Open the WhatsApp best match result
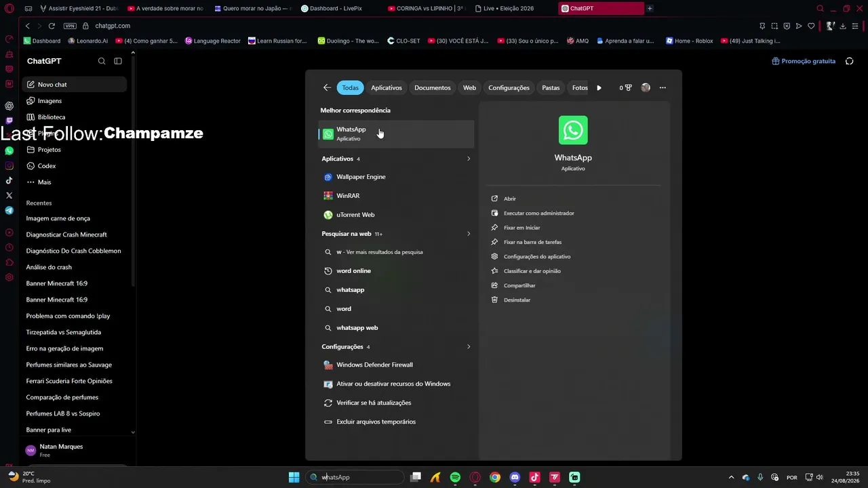868x488 pixels. click(x=396, y=134)
